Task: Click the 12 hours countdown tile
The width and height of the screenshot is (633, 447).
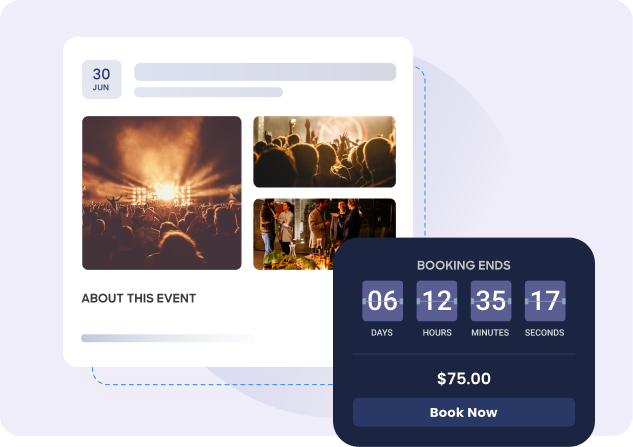Action: (437, 301)
